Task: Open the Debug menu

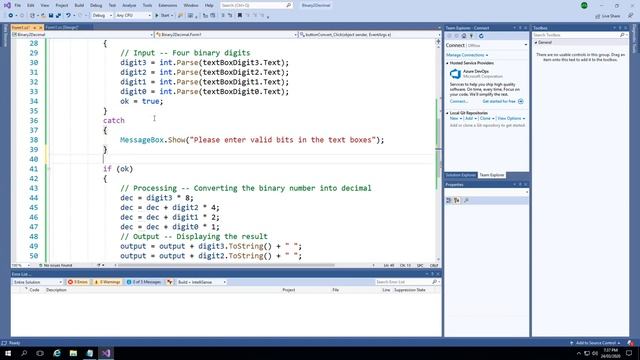Action: pos(96,5)
